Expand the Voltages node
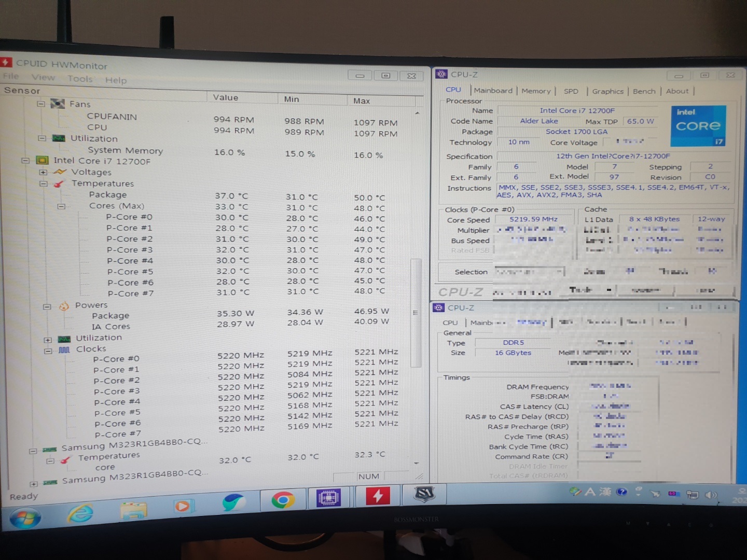This screenshot has height=560, width=747. [44, 172]
